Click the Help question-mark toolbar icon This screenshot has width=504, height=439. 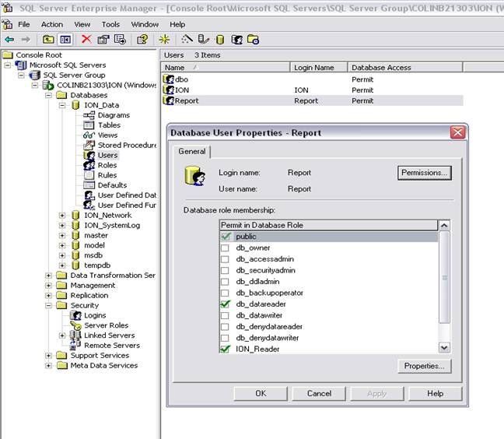(x=142, y=40)
